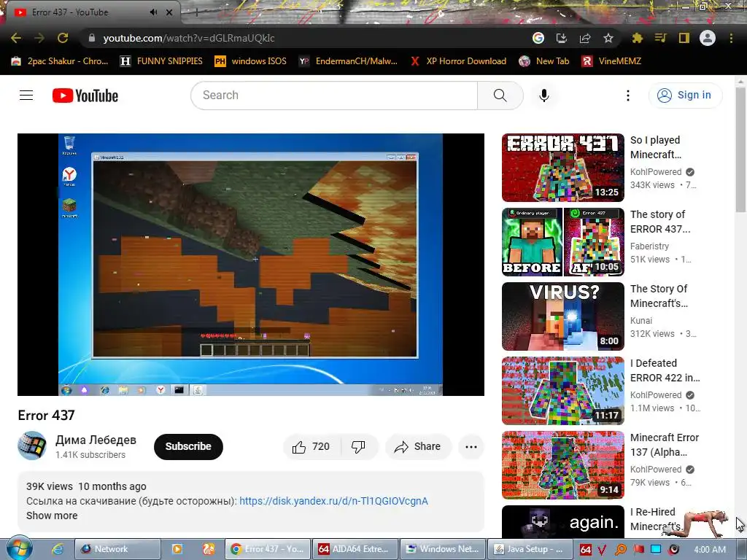
Task: Open The story of ERROR 437 video title
Action: click(x=659, y=222)
